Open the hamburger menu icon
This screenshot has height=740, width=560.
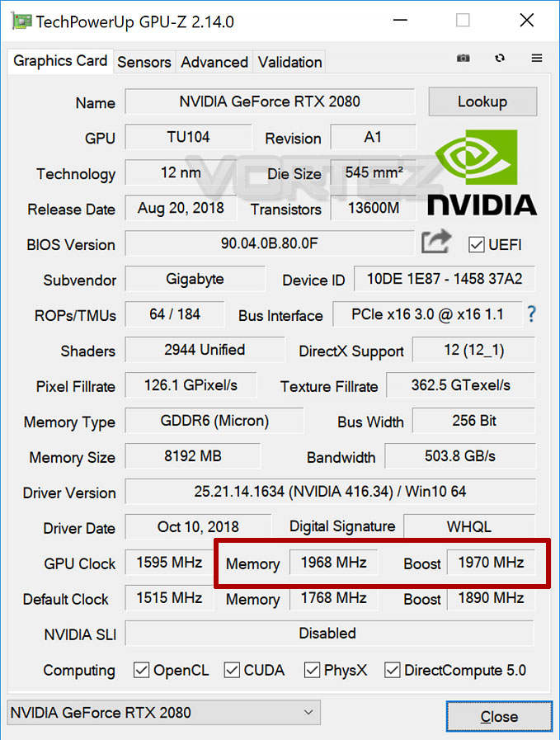click(536, 58)
